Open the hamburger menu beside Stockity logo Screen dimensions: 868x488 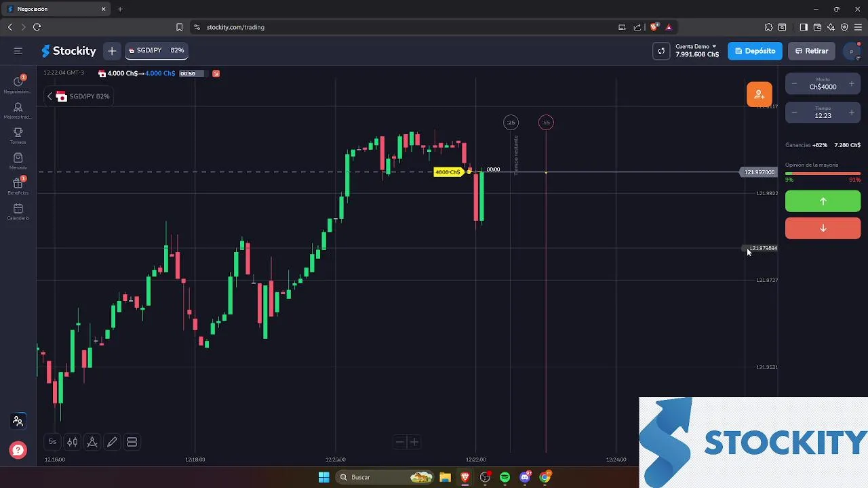point(18,51)
